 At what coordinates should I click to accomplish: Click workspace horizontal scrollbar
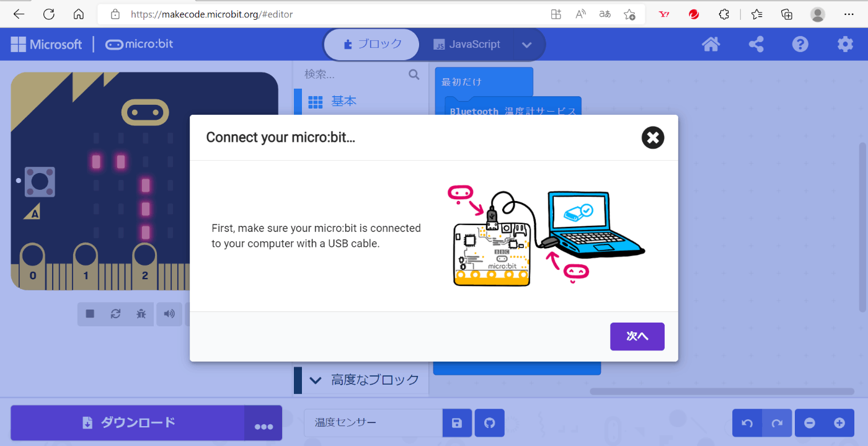click(722, 391)
